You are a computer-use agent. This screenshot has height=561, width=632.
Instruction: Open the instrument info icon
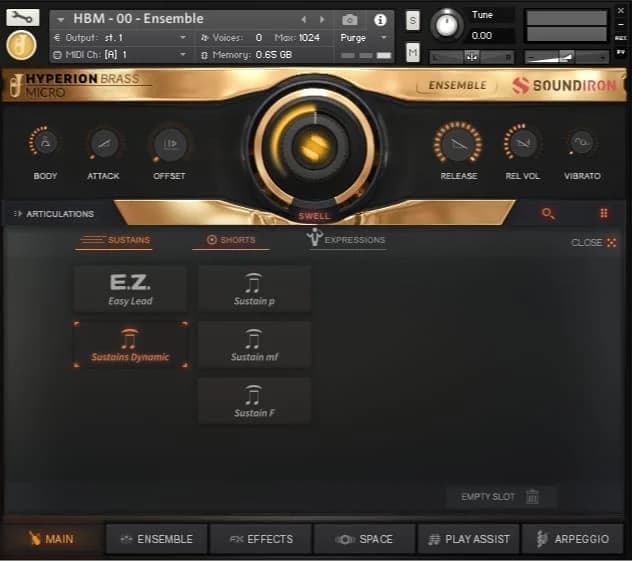pos(380,19)
